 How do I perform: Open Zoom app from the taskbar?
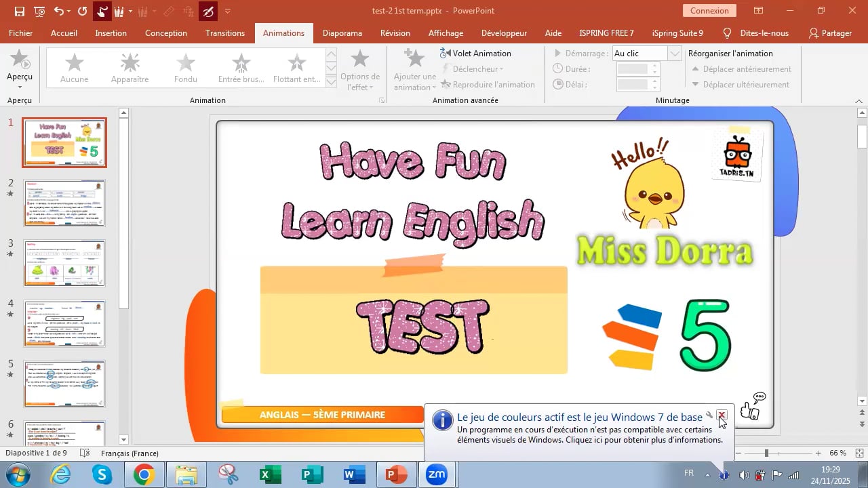click(436, 474)
